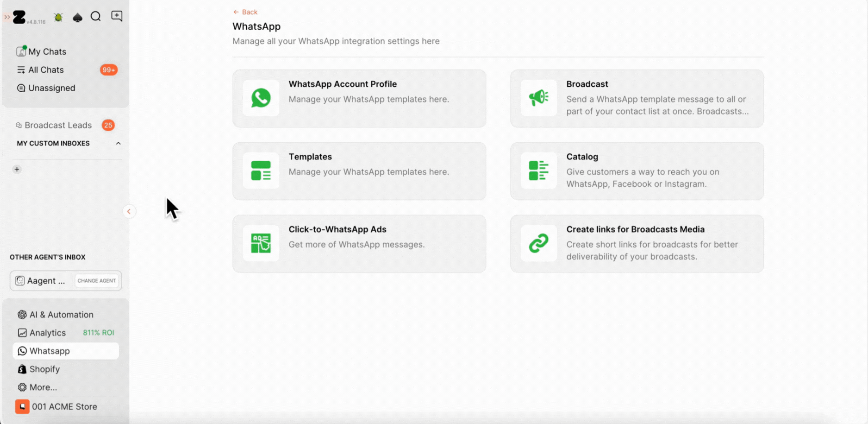Click the 99+ unread badge
Screen dimensions: 868x424
coord(109,70)
